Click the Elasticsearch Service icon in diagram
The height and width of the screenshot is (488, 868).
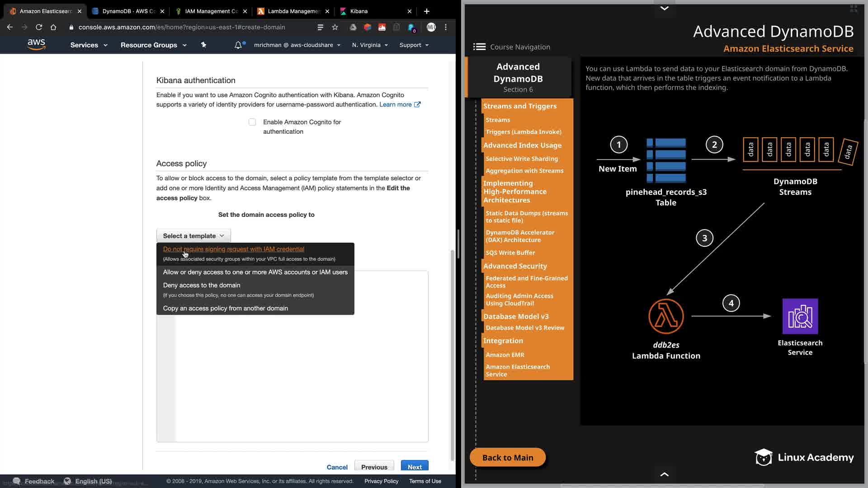(x=800, y=316)
